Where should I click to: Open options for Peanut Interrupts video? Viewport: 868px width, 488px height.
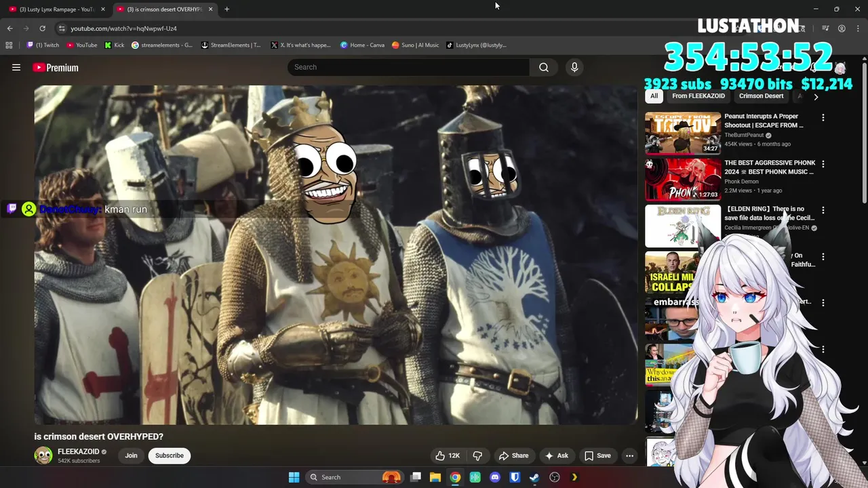pos(823,118)
